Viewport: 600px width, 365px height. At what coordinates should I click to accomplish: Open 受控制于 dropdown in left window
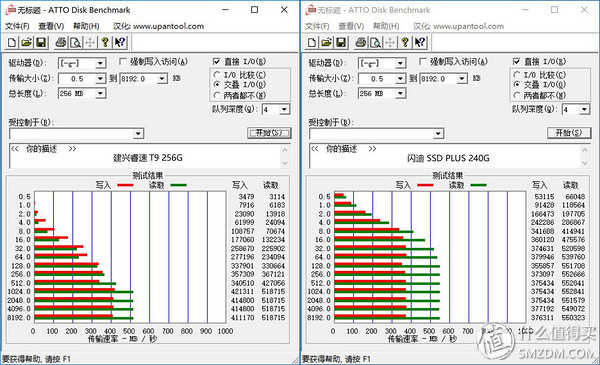coord(138,134)
